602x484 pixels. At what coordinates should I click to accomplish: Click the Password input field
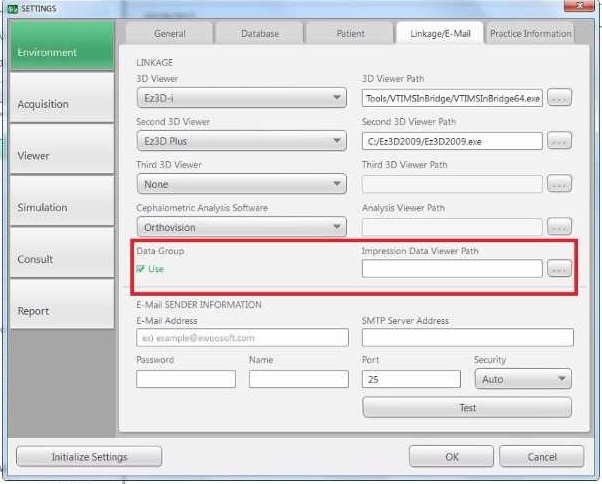(186, 379)
